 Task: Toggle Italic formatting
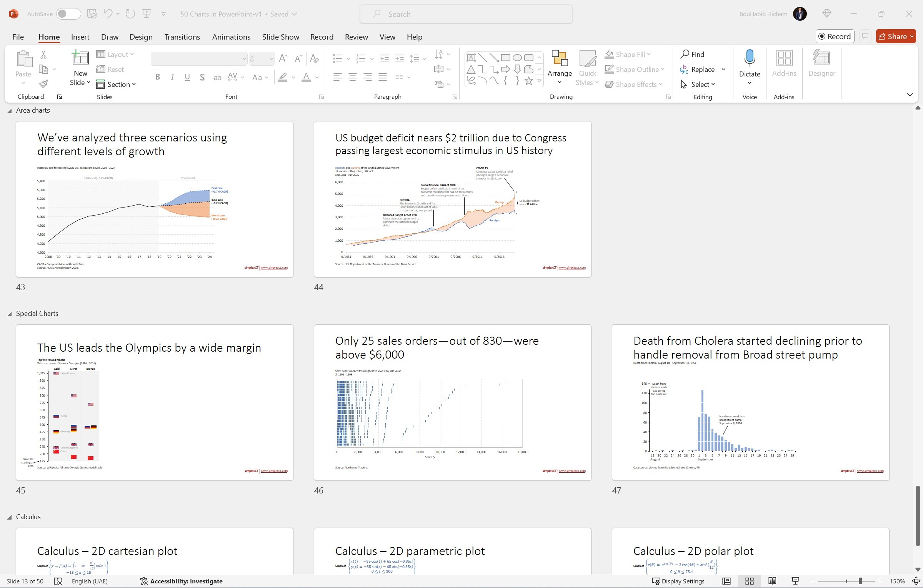[x=172, y=77]
